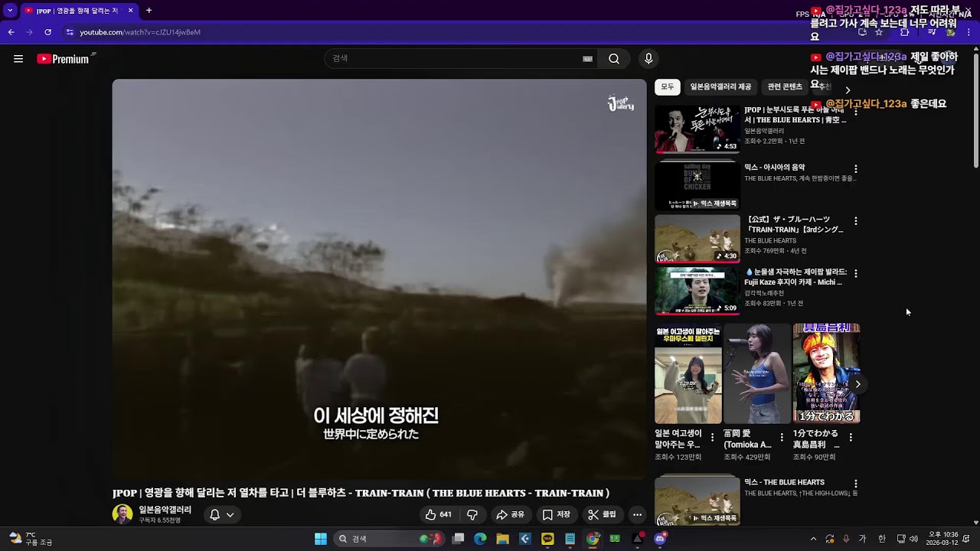The width and height of the screenshot is (980, 551).
Task: Open site info icon in address bar
Action: 70,32
